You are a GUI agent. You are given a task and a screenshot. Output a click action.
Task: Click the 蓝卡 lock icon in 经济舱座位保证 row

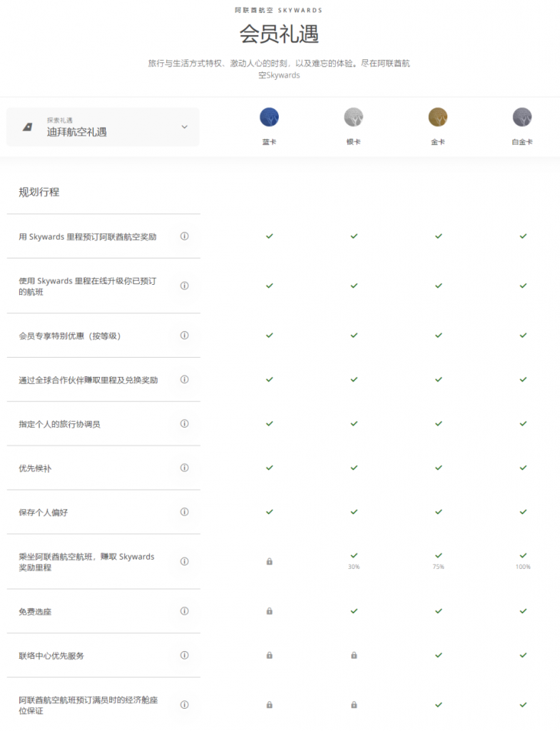[x=269, y=705]
